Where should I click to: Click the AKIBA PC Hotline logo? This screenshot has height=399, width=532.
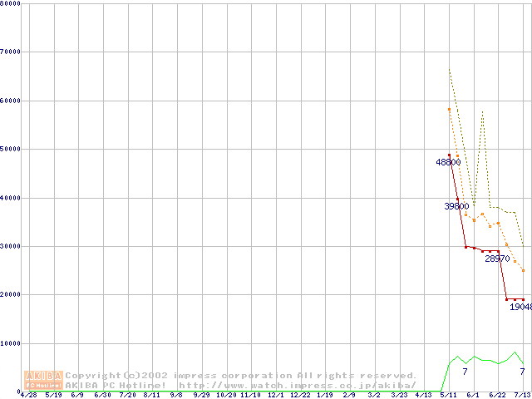tap(43, 380)
